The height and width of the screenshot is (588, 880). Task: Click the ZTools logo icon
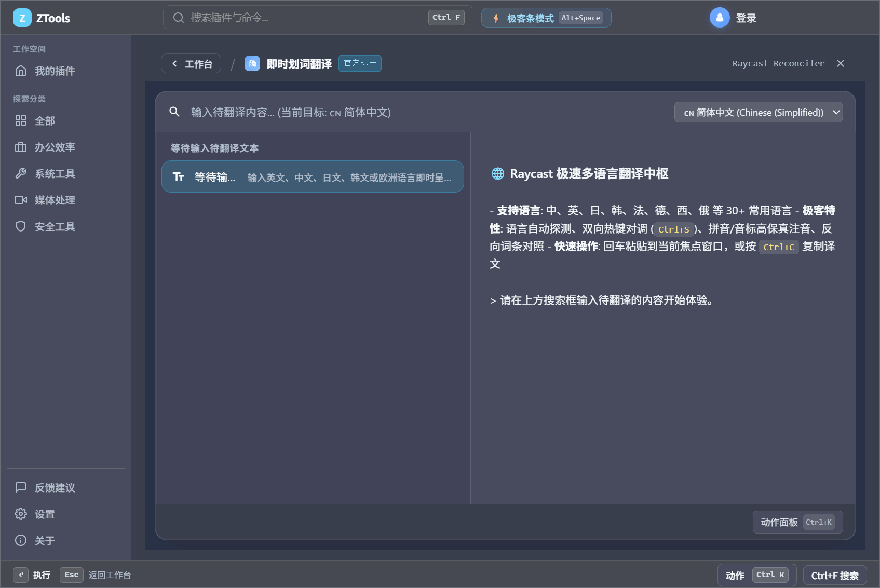click(22, 18)
